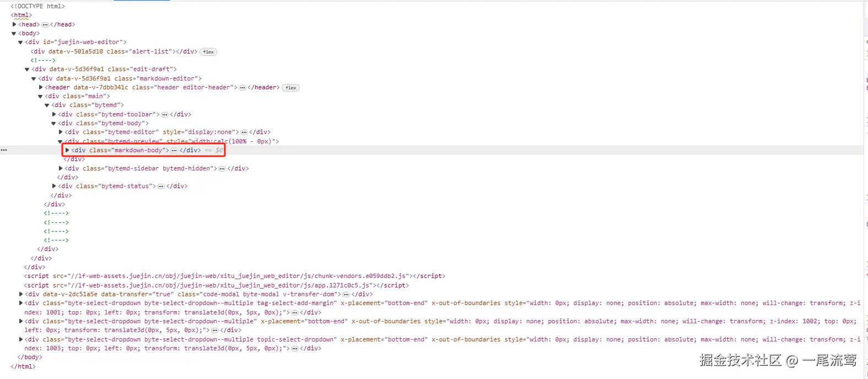Collapse the main div node

pos(40,97)
